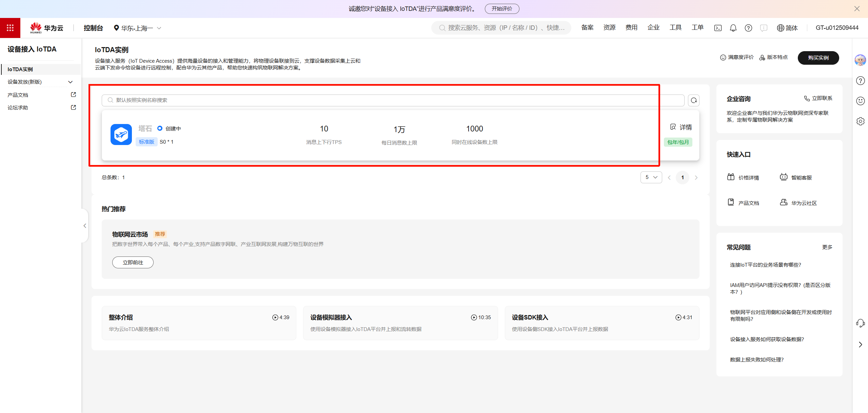868x413 pixels.
Task: Collapse the left navigation panel
Action: tap(85, 226)
